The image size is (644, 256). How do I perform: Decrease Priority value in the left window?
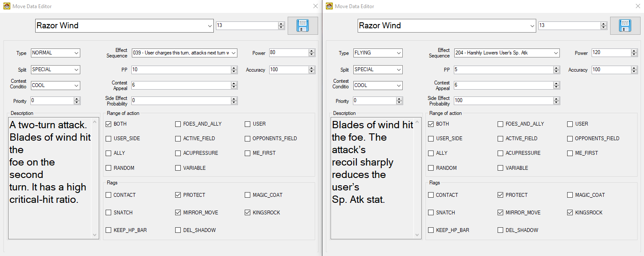pos(77,103)
